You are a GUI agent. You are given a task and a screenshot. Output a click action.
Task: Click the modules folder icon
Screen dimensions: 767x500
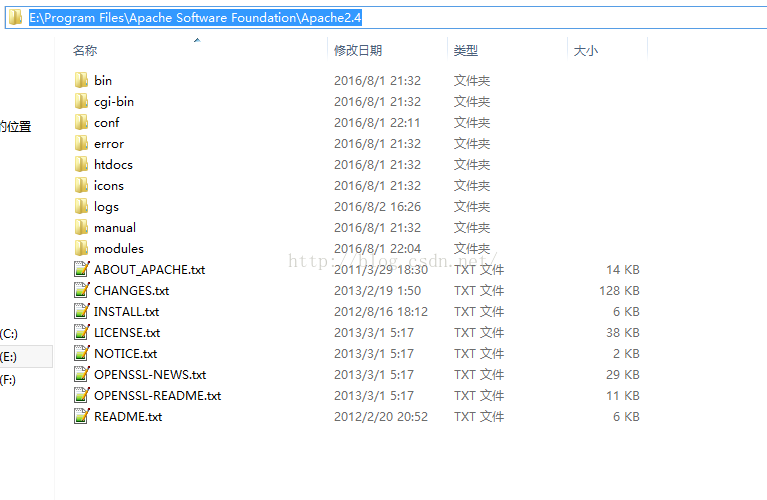click(x=81, y=249)
